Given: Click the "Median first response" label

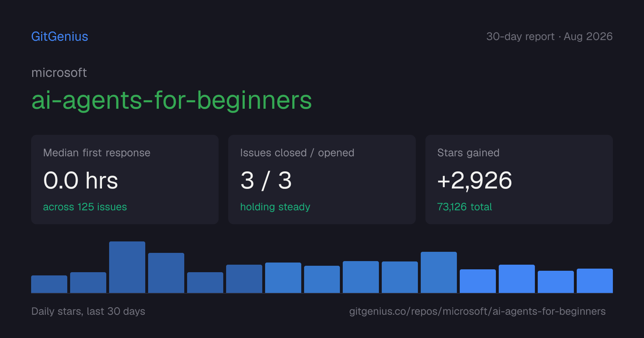Looking at the screenshot, I should point(97,153).
